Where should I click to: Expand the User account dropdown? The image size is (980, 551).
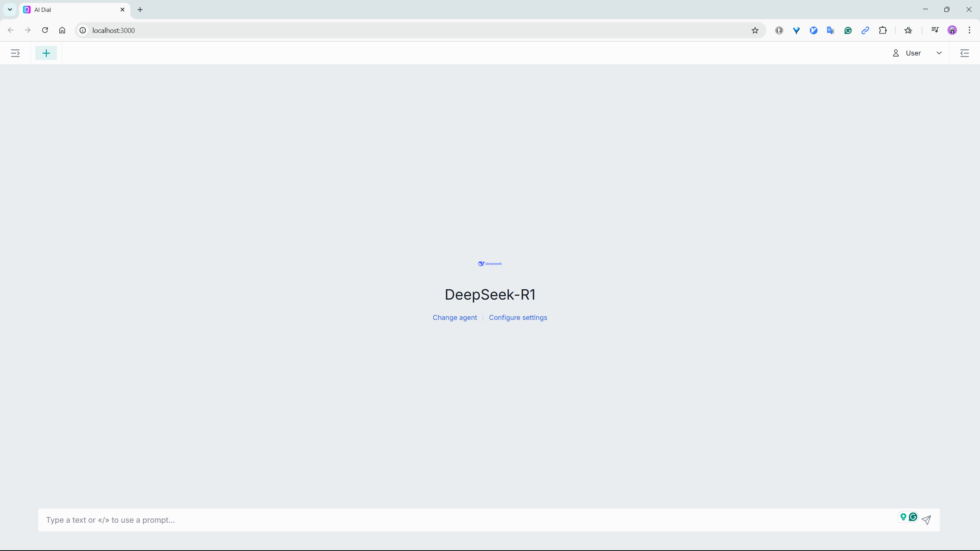(x=939, y=53)
